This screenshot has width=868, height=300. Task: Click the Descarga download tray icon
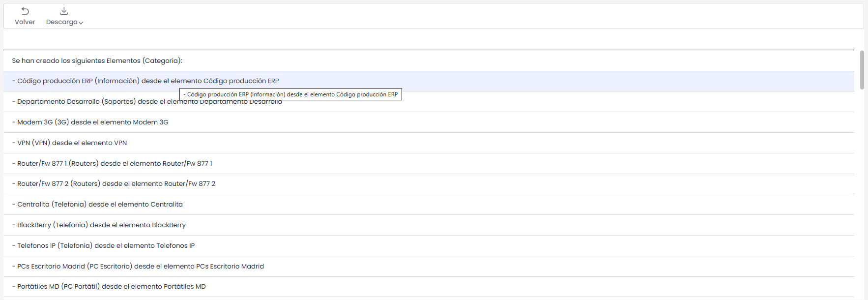point(64,11)
